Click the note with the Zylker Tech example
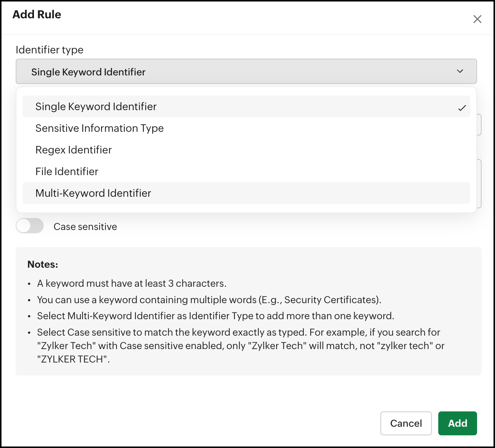This screenshot has width=495, height=448. [239, 346]
